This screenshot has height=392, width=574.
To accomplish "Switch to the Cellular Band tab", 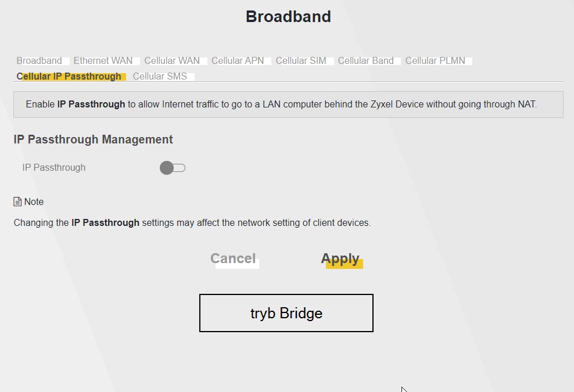I will tap(365, 61).
